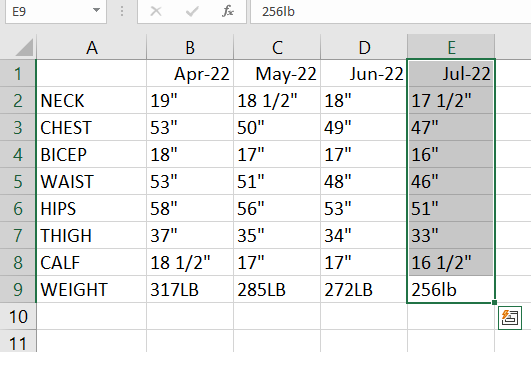The height and width of the screenshot is (378, 531).
Task: Select the THIGH label cell
Action: point(91,235)
